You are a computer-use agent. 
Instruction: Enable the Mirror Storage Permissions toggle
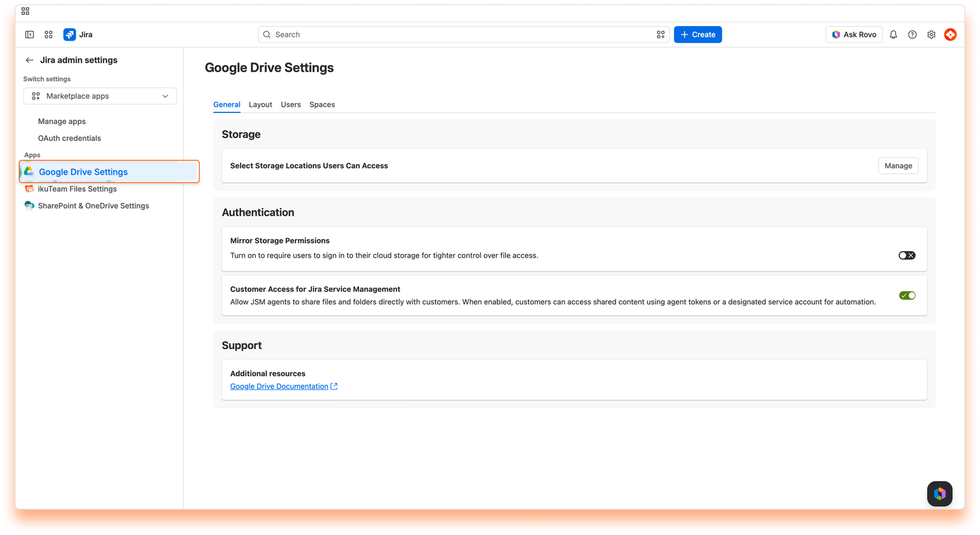click(x=907, y=255)
